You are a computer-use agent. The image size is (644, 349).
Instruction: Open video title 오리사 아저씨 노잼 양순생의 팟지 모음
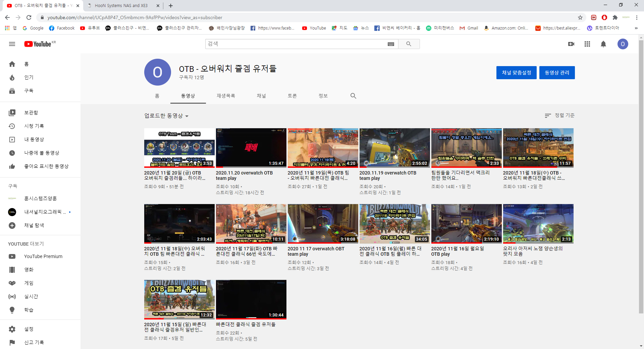tap(533, 251)
